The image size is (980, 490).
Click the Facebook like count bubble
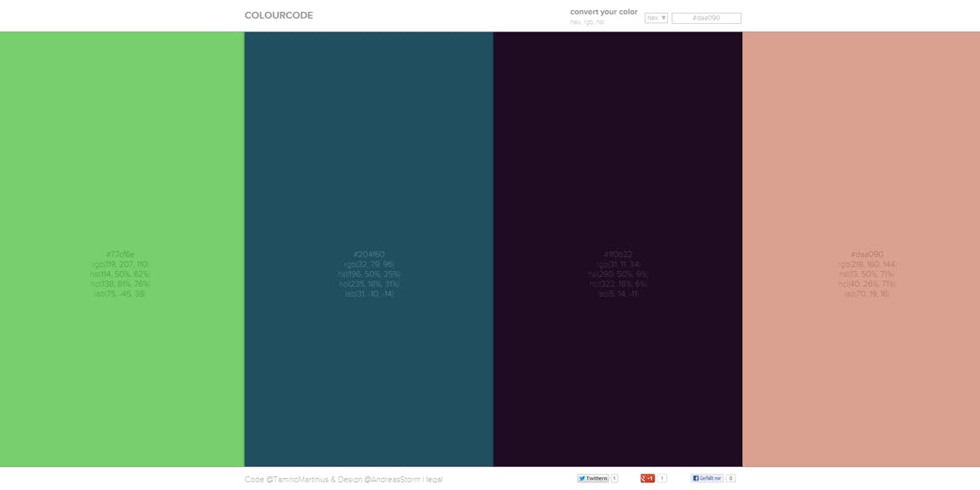(730, 478)
